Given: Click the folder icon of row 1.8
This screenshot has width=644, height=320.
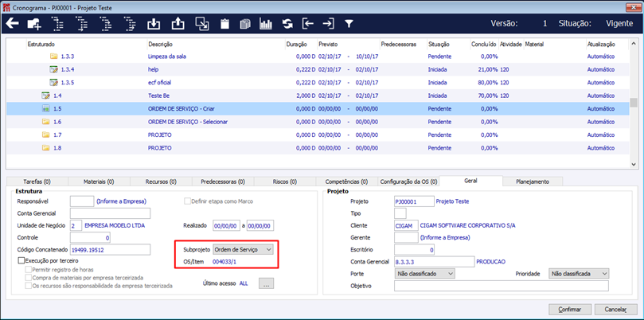Looking at the screenshot, I should (45, 148).
